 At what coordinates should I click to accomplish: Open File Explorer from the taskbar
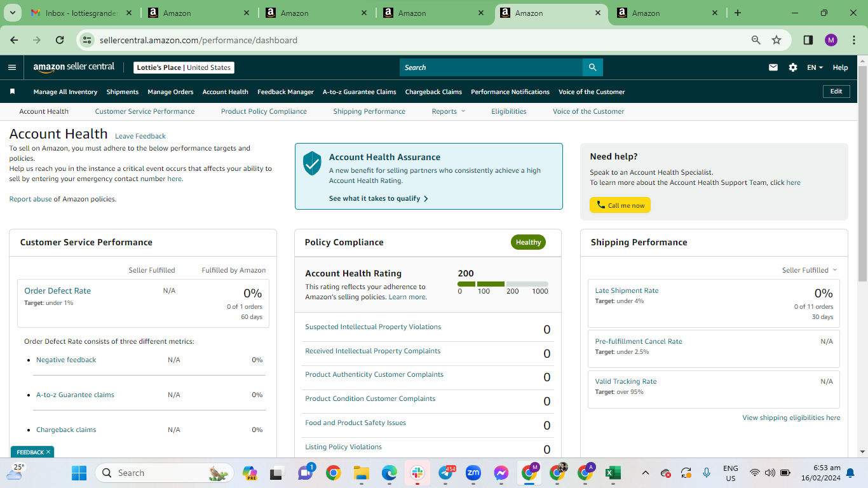click(362, 473)
